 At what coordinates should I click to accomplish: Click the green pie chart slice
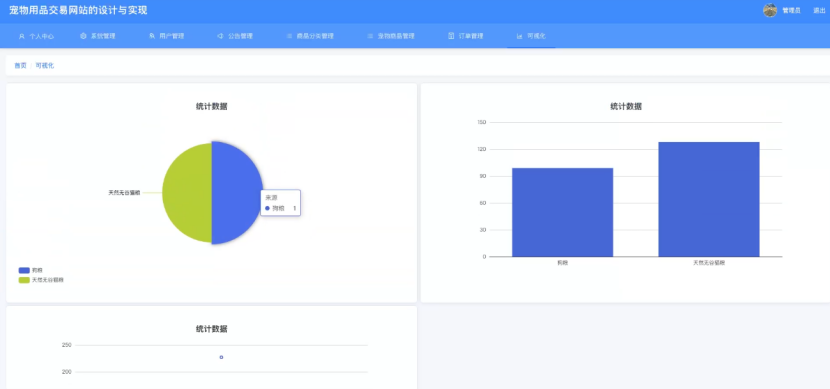[x=187, y=193]
